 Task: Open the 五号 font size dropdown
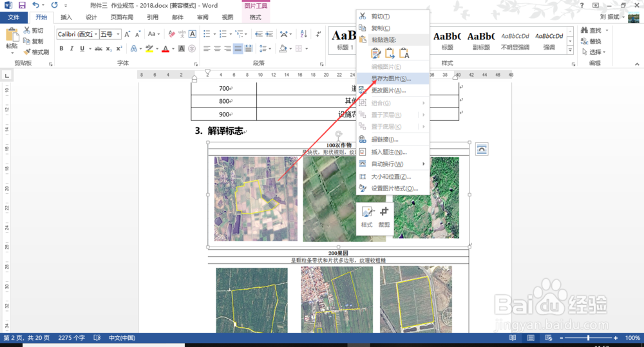point(118,34)
